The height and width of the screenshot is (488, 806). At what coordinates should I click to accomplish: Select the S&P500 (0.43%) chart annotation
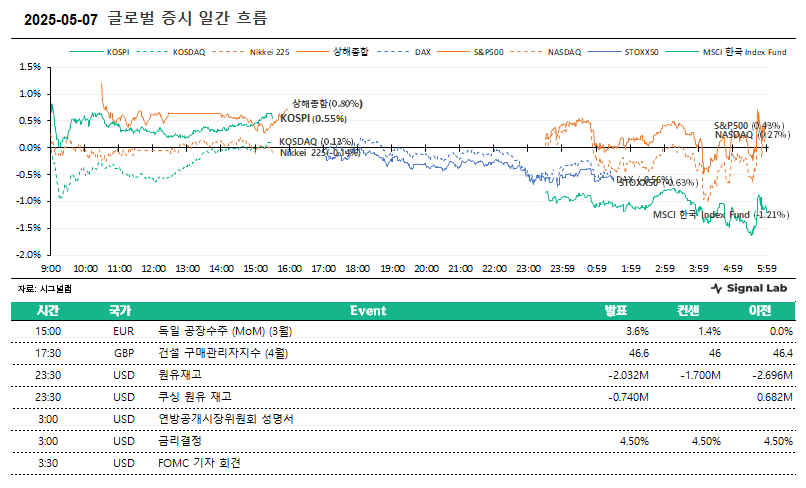pyautogui.click(x=749, y=125)
